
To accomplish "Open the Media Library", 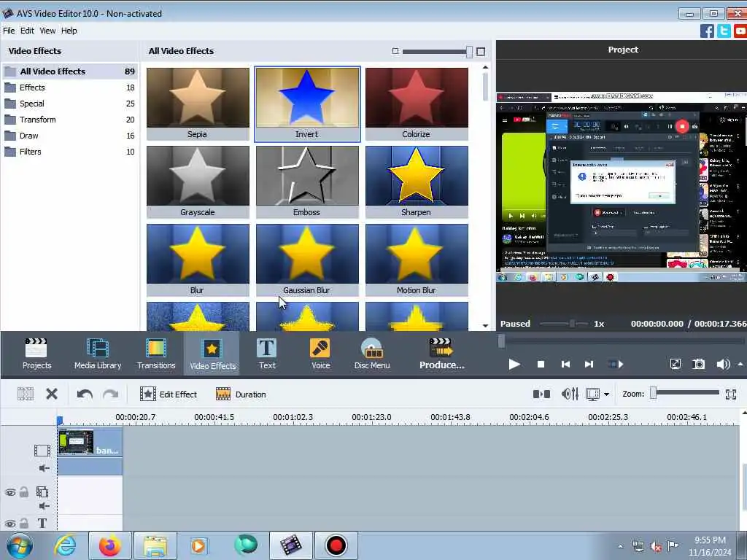I will 98,354.
